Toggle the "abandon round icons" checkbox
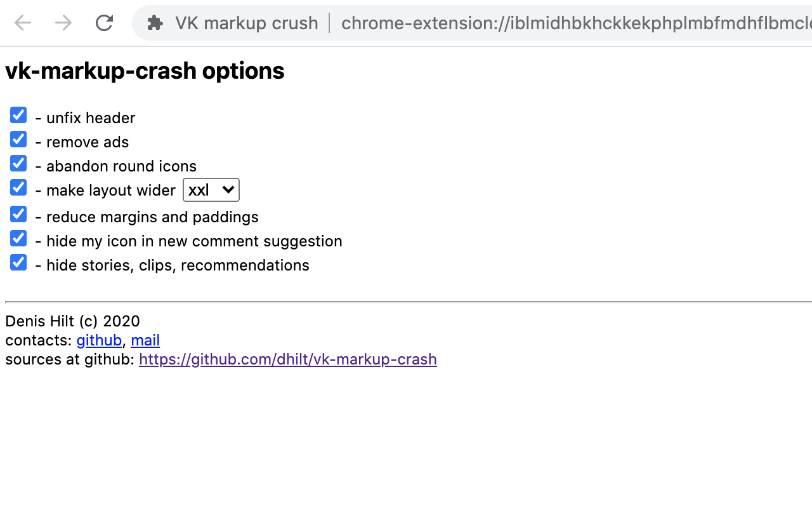Viewport: 812px width, 508px height. [x=18, y=163]
